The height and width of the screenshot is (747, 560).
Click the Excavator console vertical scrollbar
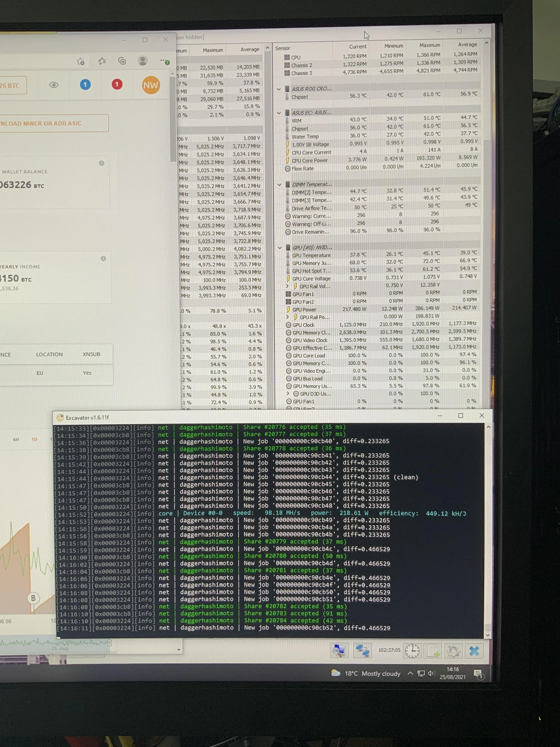[x=488, y=531]
